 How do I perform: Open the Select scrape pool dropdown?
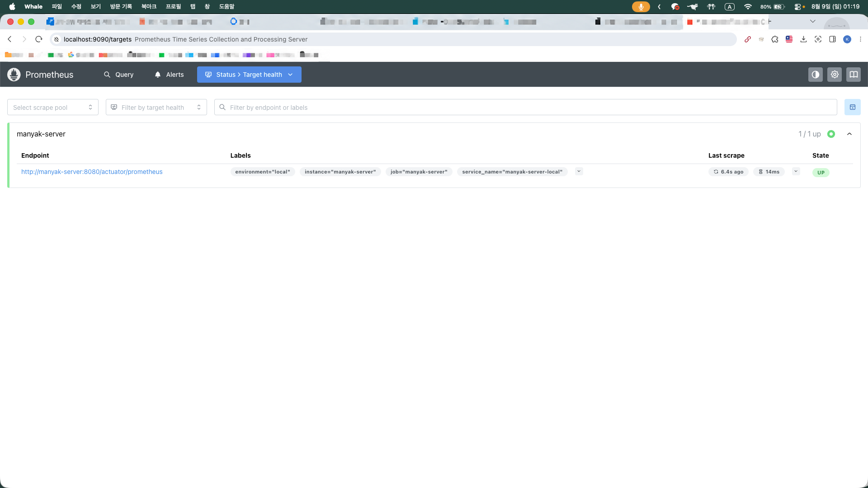53,107
